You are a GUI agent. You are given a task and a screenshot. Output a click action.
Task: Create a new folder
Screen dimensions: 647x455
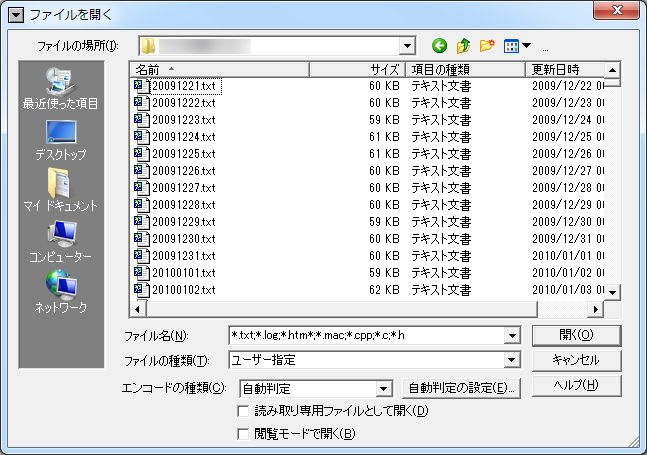487,45
